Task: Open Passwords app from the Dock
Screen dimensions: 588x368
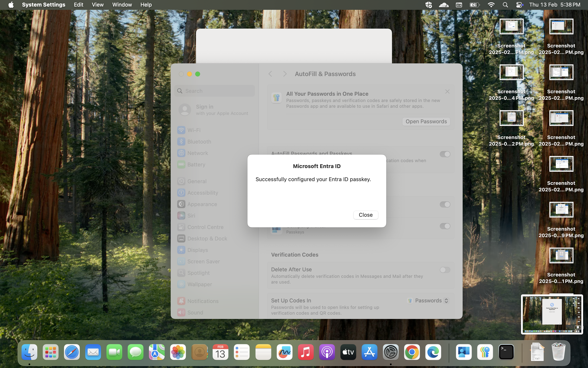Action: 485,352
